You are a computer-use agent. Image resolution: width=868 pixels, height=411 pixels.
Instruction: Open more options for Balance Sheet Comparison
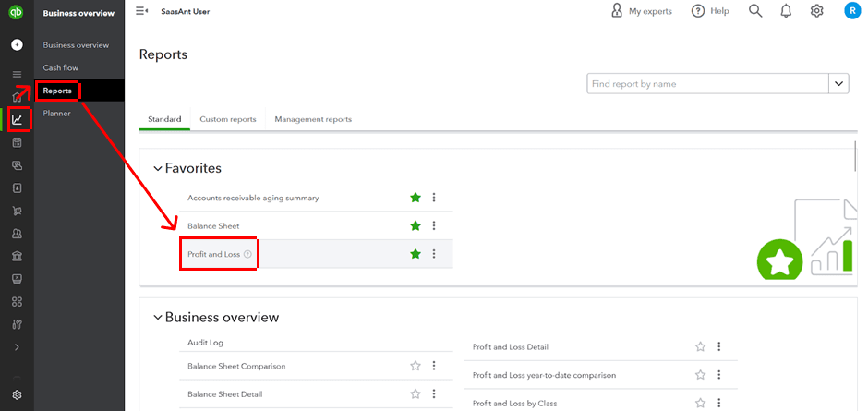pyautogui.click(x=434, y=366)
